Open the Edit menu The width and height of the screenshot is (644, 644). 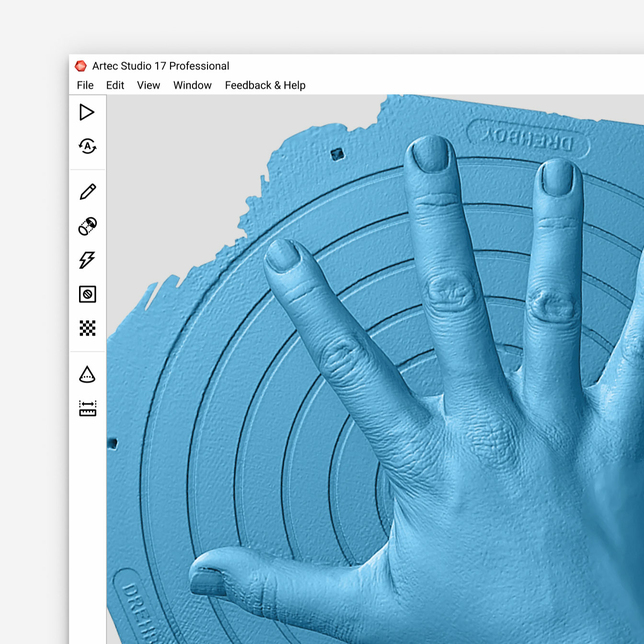(x=115, y=85)
